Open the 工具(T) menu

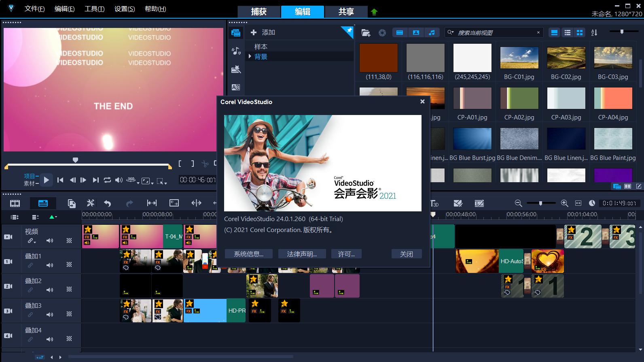coord(94,9)
